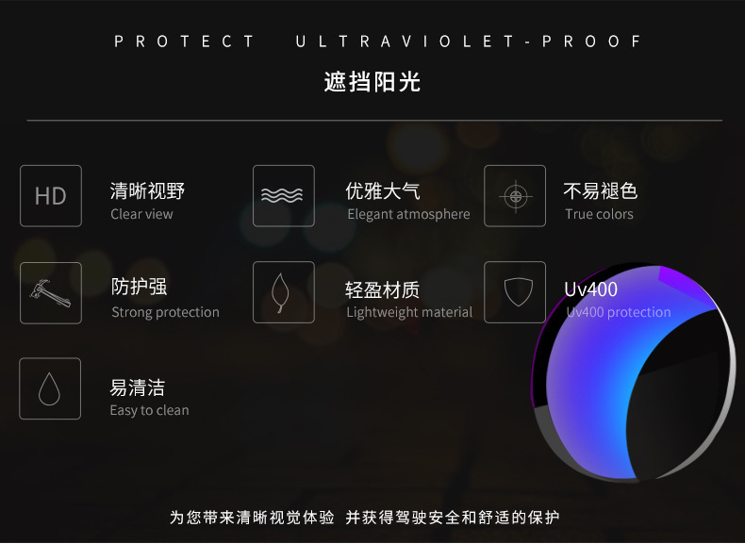Click the Elegant atmosphere subtitle
Screen dimensions: 745x560
click(408, 215)
